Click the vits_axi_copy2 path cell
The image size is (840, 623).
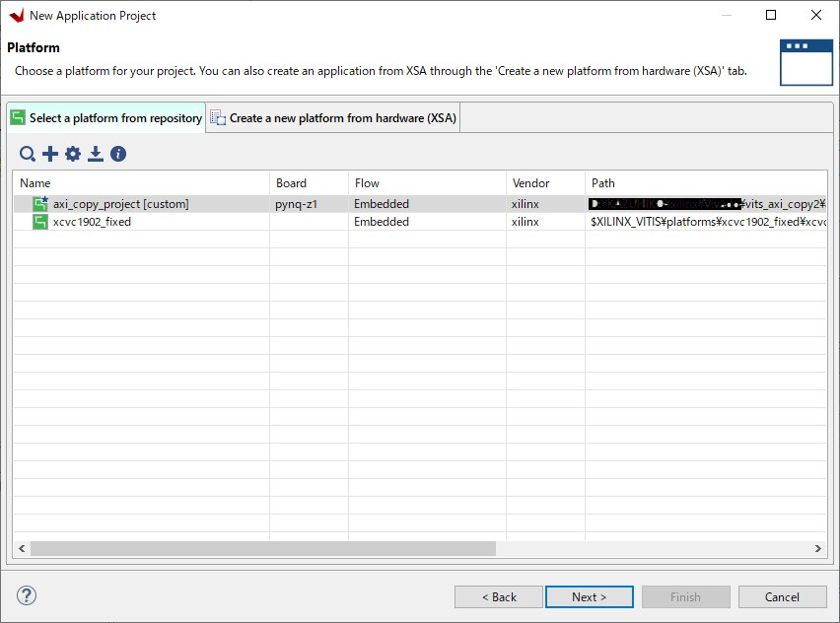(706, 204)
